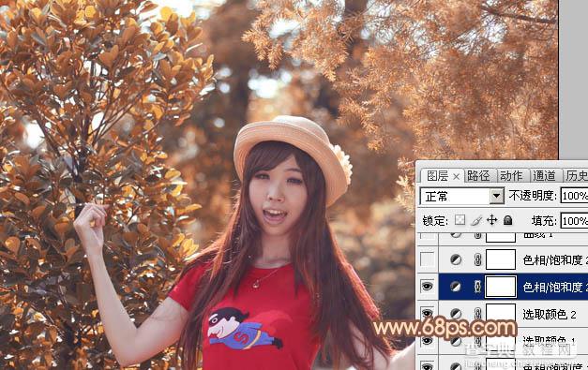Open the 正常 blend mode dropdown

tap(462, 196)
